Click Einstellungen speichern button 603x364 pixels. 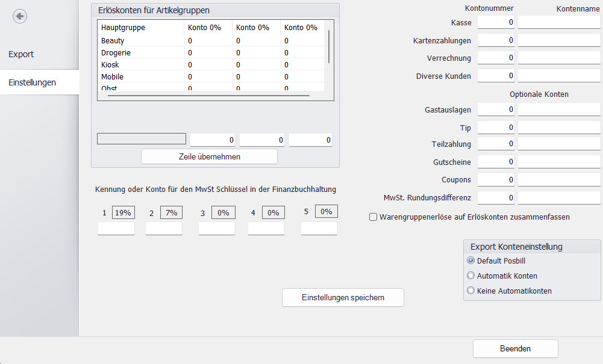point(343,297)
